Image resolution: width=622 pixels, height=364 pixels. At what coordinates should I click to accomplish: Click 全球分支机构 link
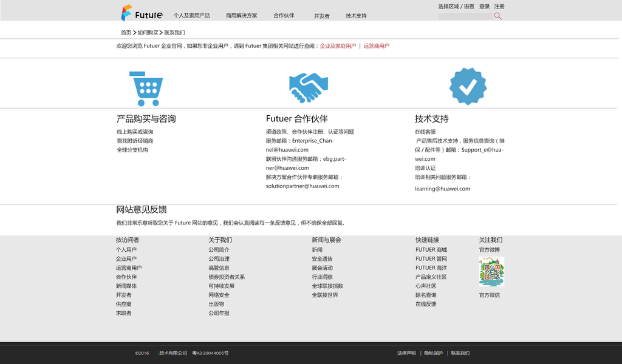pos(132,150)
